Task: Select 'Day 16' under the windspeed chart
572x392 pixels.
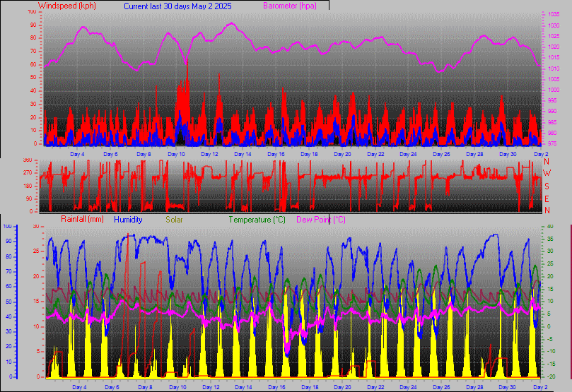Action: coord(276,154)
